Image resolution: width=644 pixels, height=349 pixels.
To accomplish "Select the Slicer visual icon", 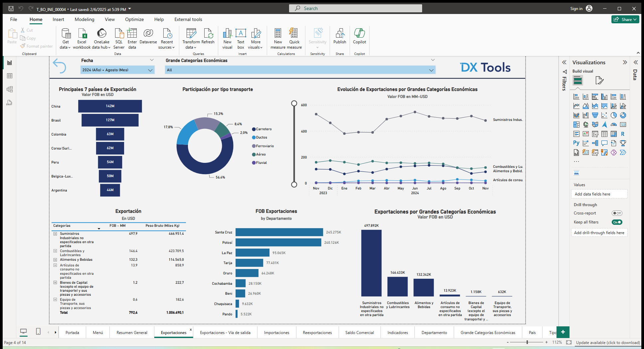I will (x=595, y=134).
